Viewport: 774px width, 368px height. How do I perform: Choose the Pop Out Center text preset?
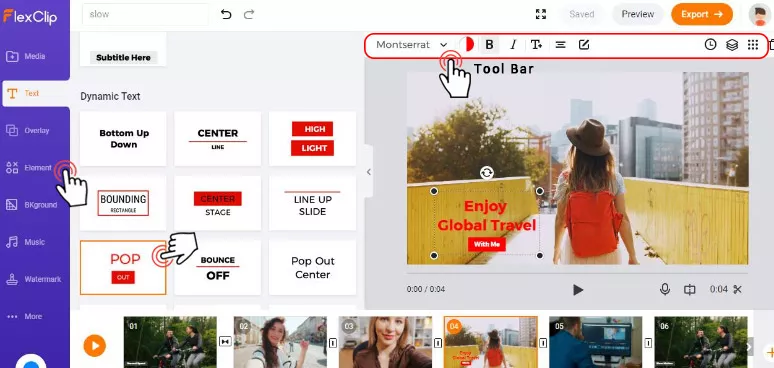click(x=312, y=267)
